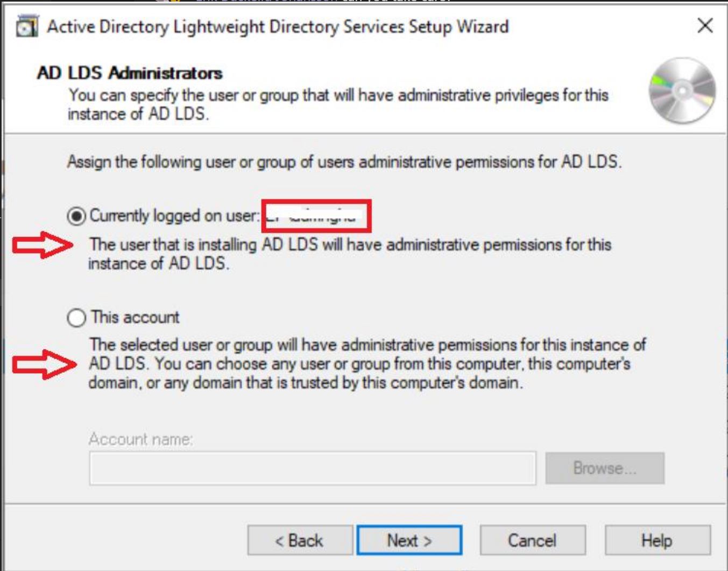Click the Account name input field
This screenshot has height=571, width=728.
(313, 468)
